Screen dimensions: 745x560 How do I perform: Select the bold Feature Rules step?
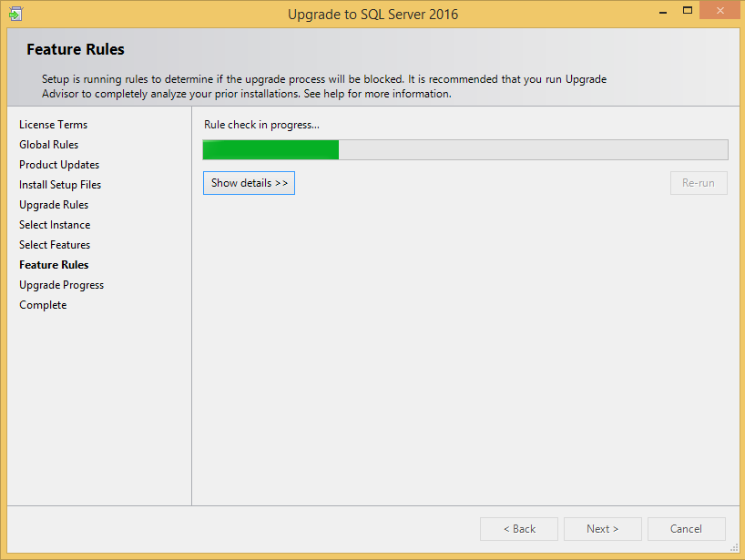point(54,265)
